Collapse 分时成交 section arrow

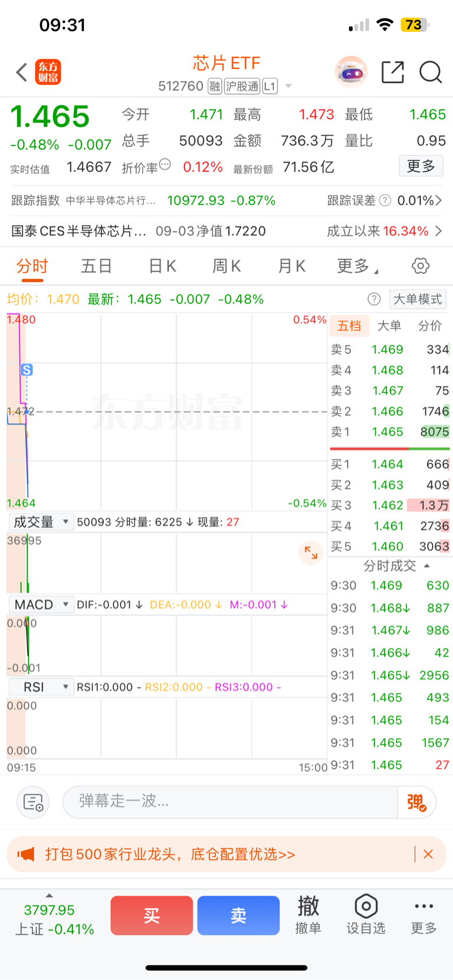pyautogui.click(x=427, y=566)
